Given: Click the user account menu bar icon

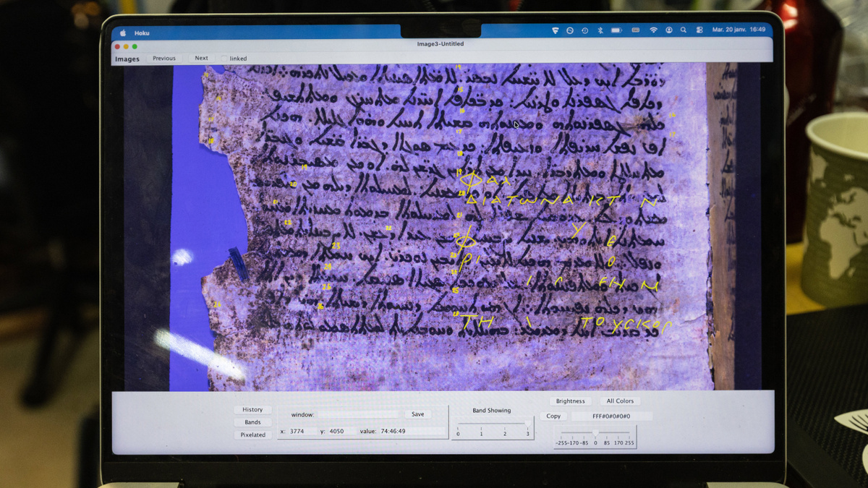Looking at the screenshot, I should click(x=669, y=30).
